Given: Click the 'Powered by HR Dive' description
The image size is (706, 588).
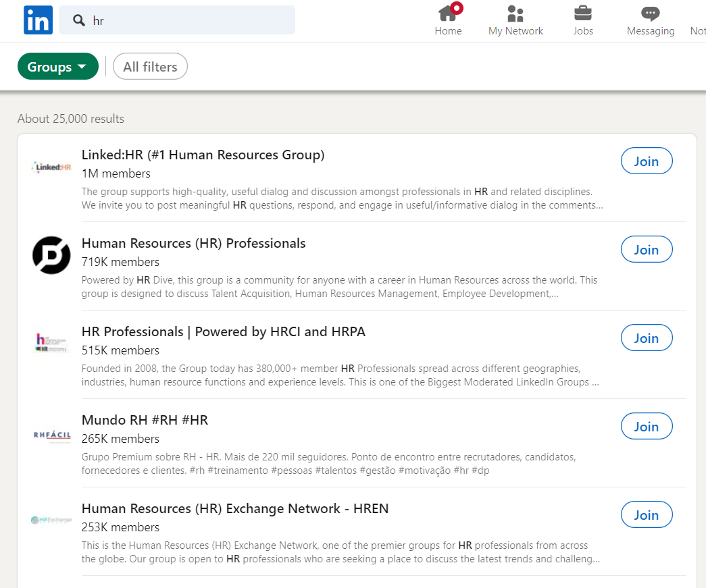Looking at the screenshot, I should point(340,287).
